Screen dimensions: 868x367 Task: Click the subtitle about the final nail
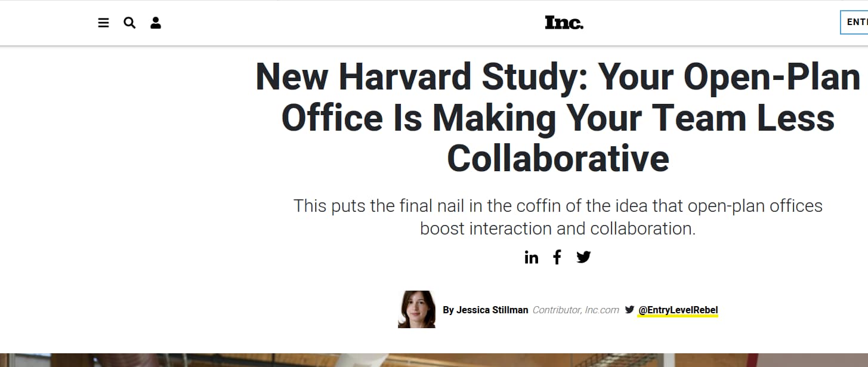pos(558,206)
